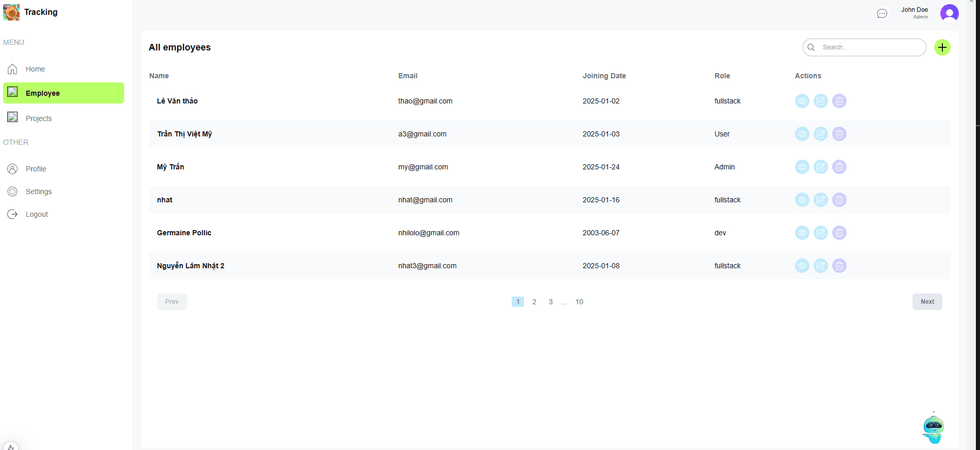This screenshot has width=980, height=450.
Task: Jump to page 10 of employees
Action: tap(579, 302)
